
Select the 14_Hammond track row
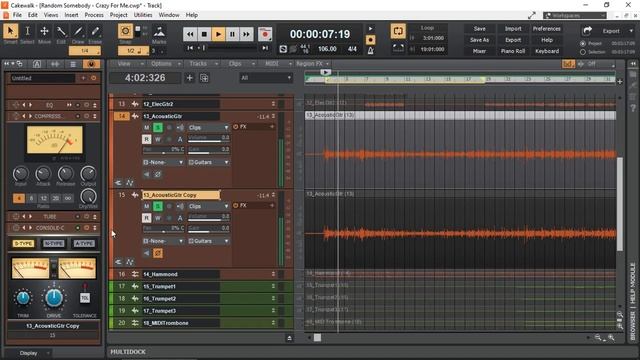coord(201,274)
